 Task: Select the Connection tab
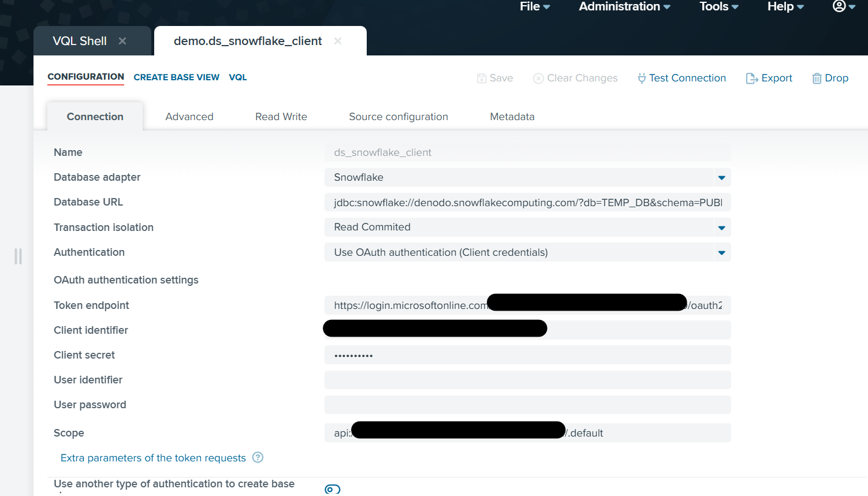[x=95, y=117]
